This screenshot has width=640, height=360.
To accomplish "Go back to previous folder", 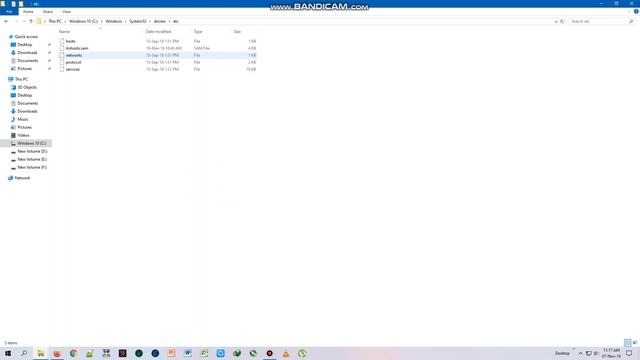I will tap(6, 21).
